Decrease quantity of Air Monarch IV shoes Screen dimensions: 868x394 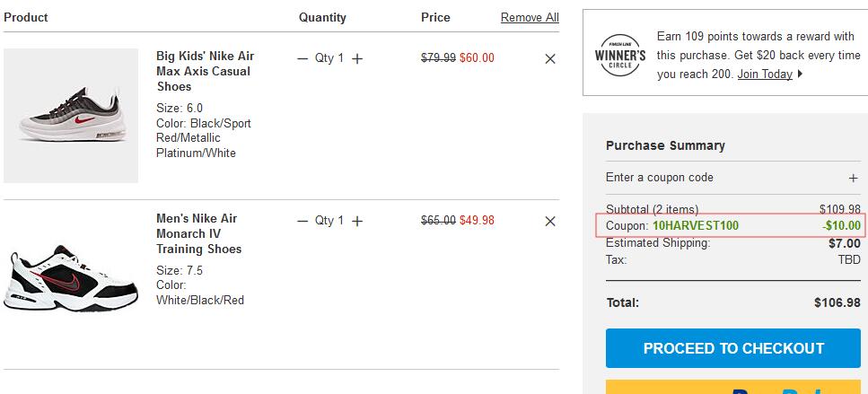point(302,222)
